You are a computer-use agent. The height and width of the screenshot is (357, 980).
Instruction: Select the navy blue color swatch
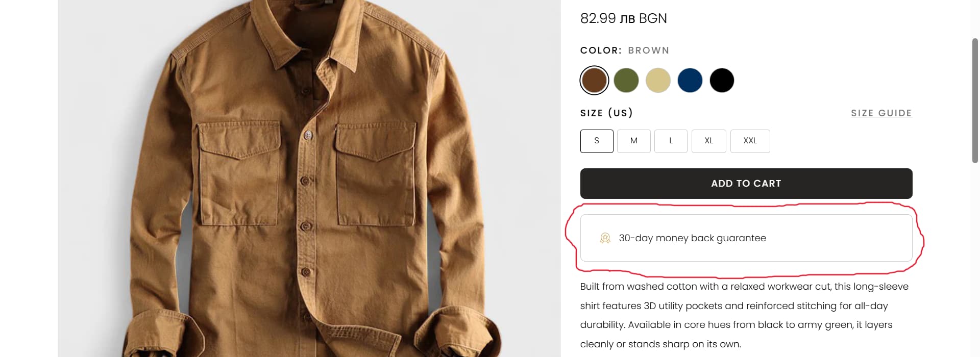coord(690,81)
